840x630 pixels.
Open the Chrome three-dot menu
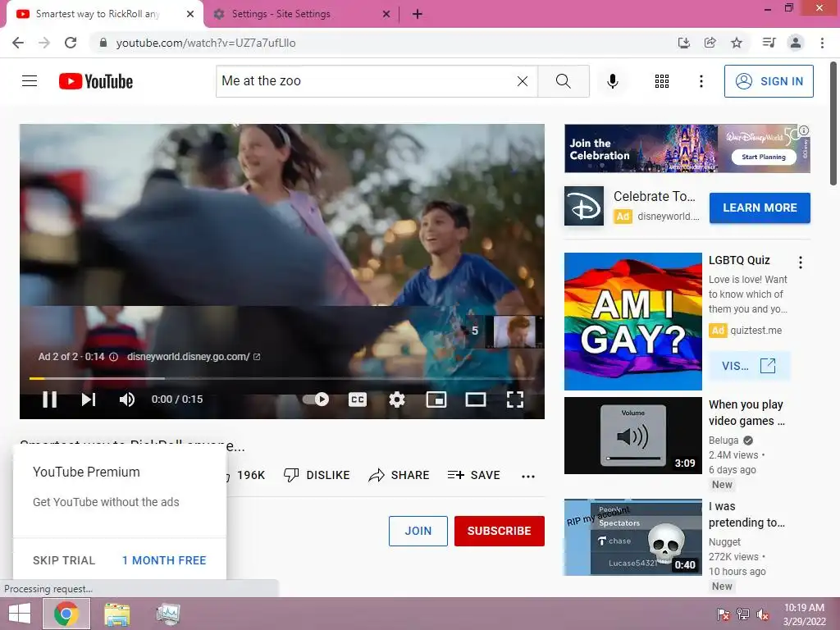(822, 43)
